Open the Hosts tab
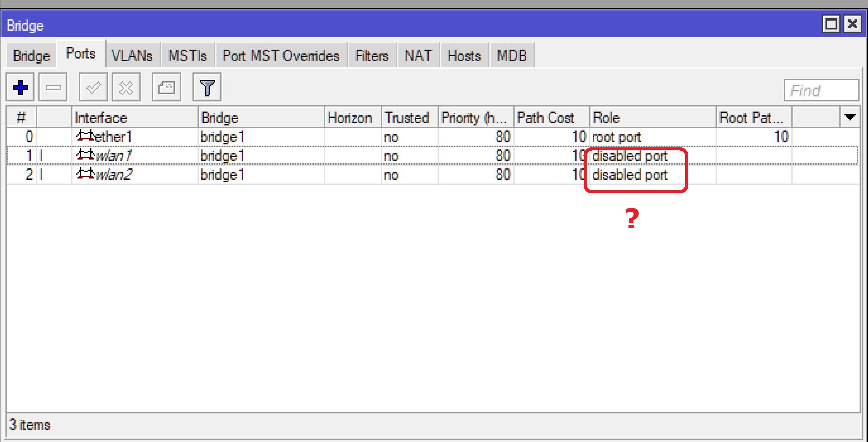The image size is (868, 442). coord(464,56)
